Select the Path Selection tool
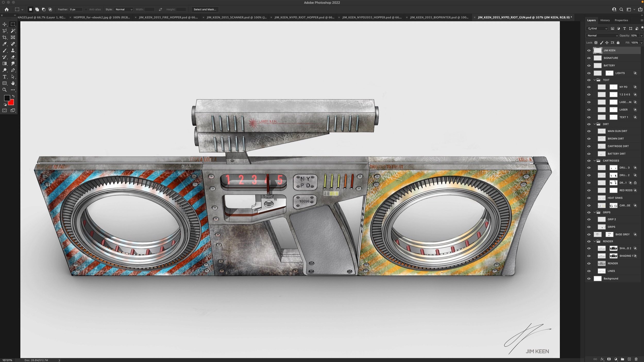The width and height of the screenshot is (644, 362). 13,77
